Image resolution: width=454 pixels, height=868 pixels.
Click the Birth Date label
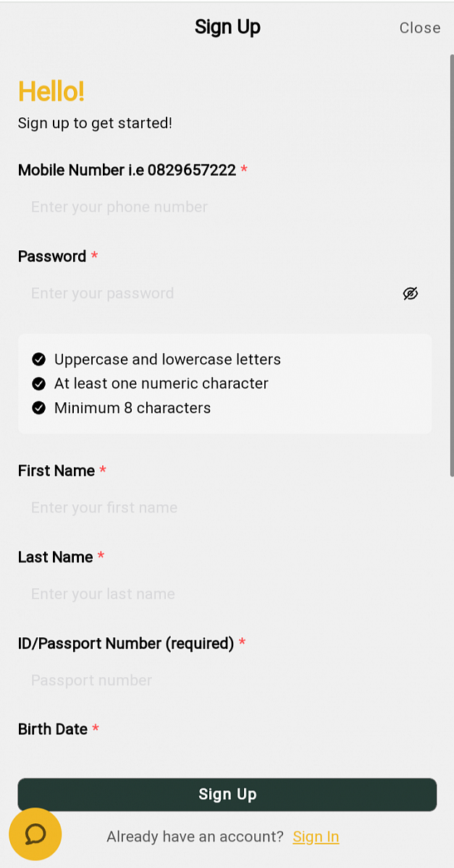53,729
